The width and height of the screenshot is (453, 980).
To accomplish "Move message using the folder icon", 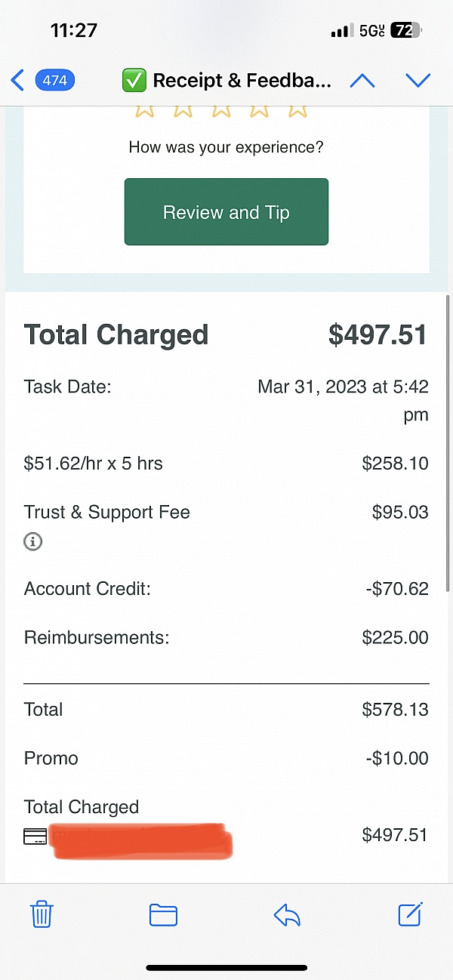I will [x=163, y=915].
